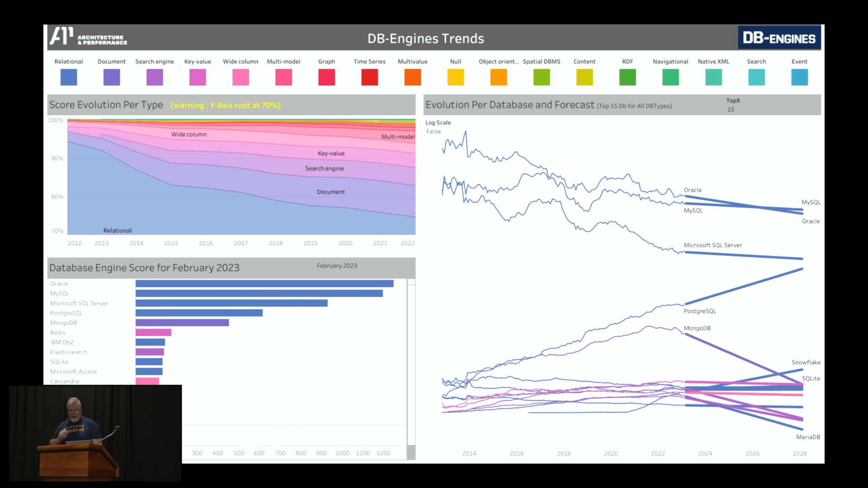
Task: Click the Microsoft SQL Server line label
Action: [712, 245]
